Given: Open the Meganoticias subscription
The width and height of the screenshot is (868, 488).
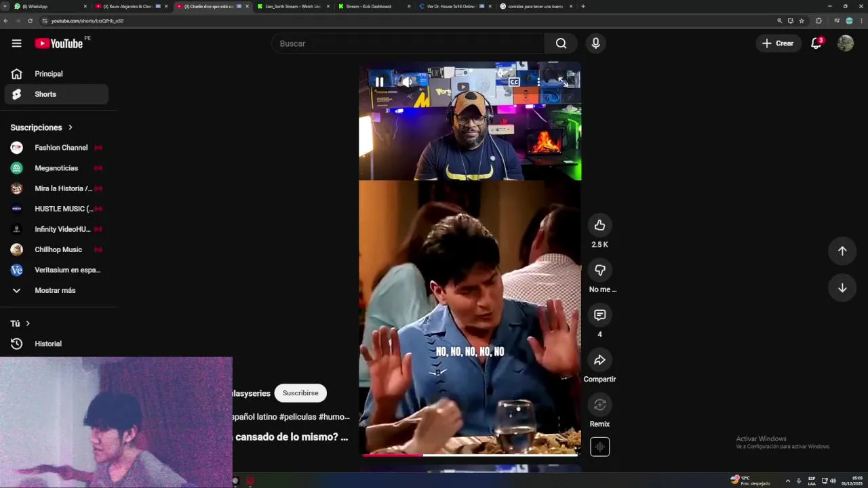Looking at the screenshot, I should (56, 168).
